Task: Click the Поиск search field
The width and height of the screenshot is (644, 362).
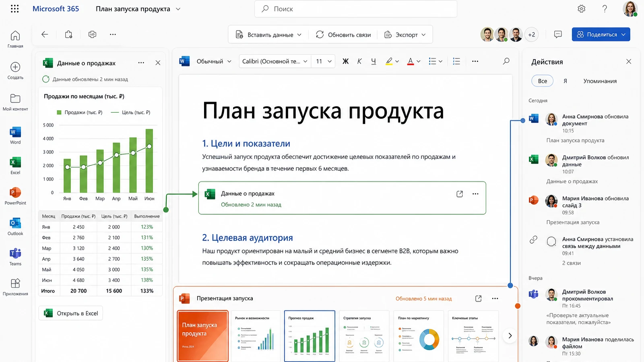Action: click(356, 9)
